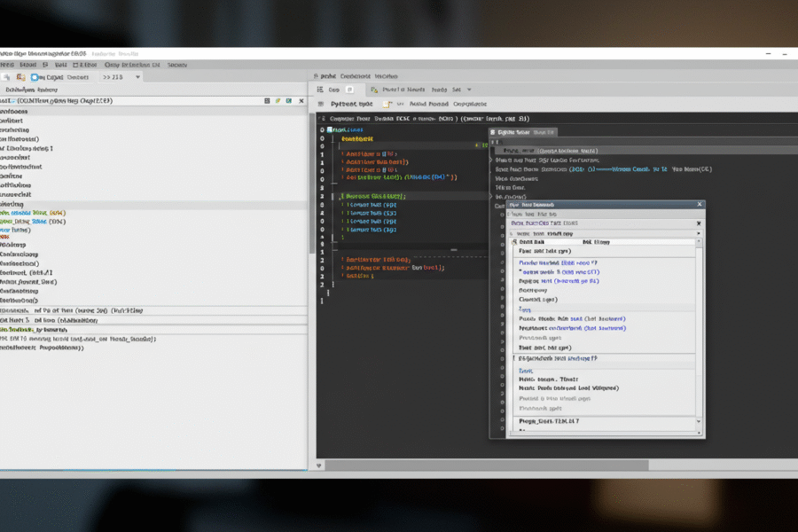Click the grid icon in left panel header
The width and height of the screenshot is (798, 532).
267,101
